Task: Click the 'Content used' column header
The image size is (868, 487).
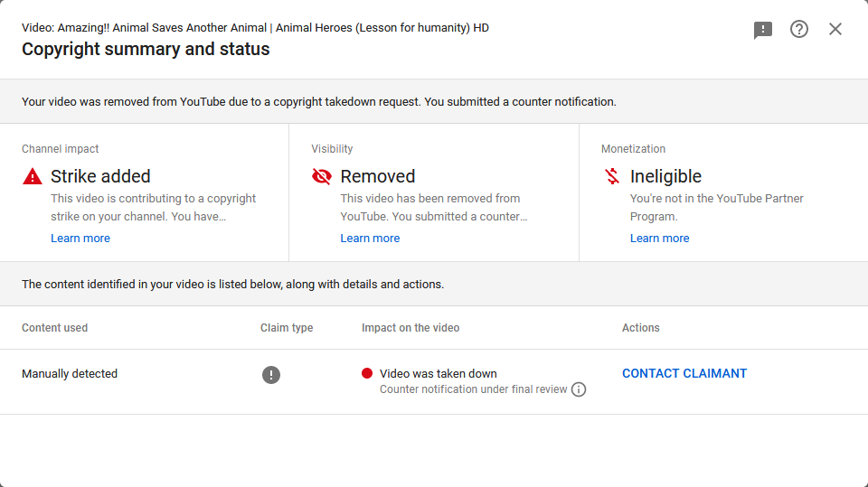Action: pos(55,328)
